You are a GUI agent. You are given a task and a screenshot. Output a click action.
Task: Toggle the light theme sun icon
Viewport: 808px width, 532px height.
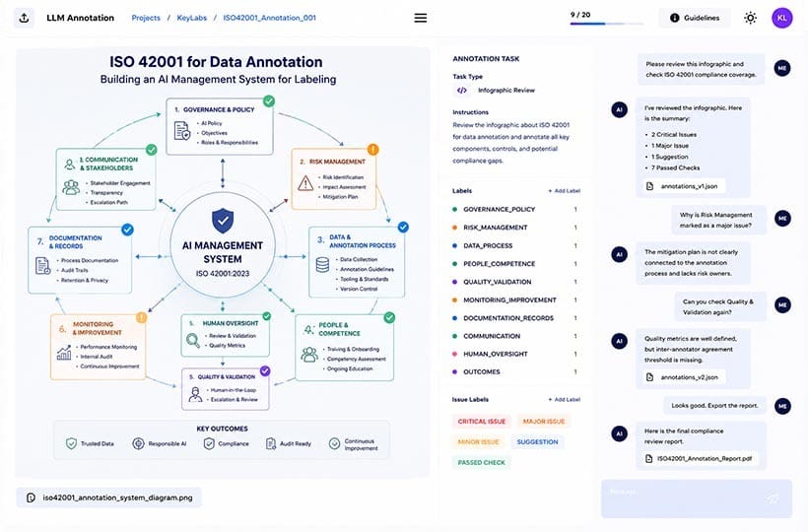pyautogui.click(x=750, y=18)
